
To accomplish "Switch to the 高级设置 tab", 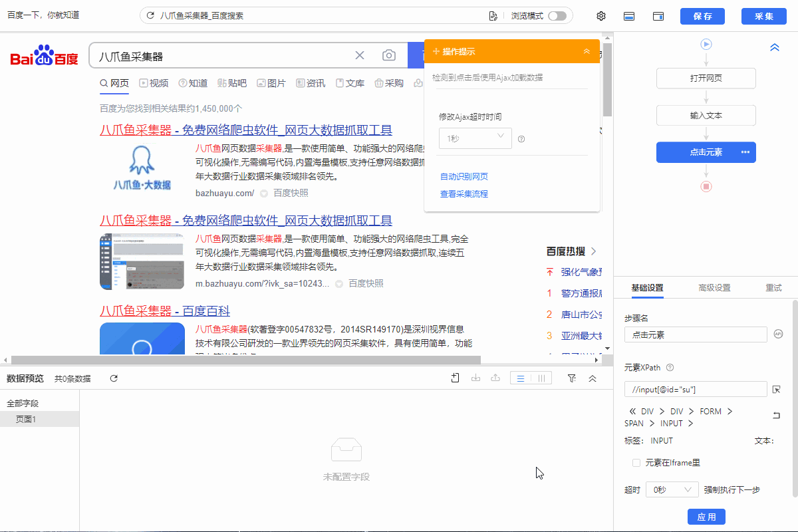I will coord(714,288).
